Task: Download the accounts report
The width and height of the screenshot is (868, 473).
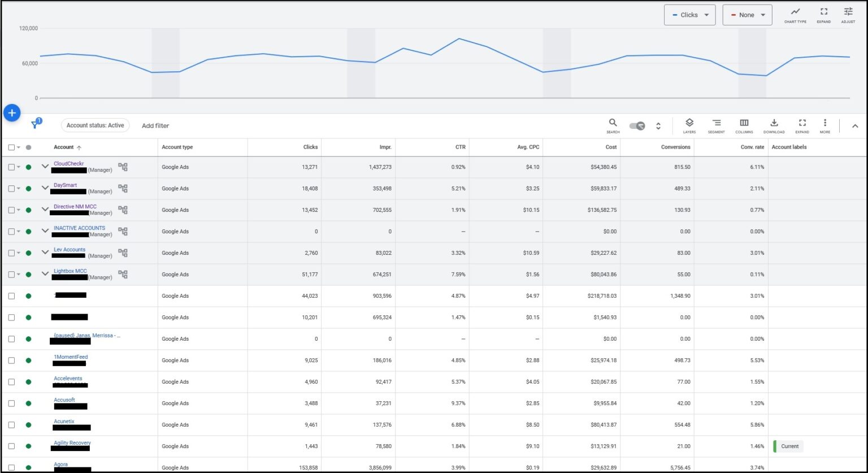Action: click(x=774, y=125)
